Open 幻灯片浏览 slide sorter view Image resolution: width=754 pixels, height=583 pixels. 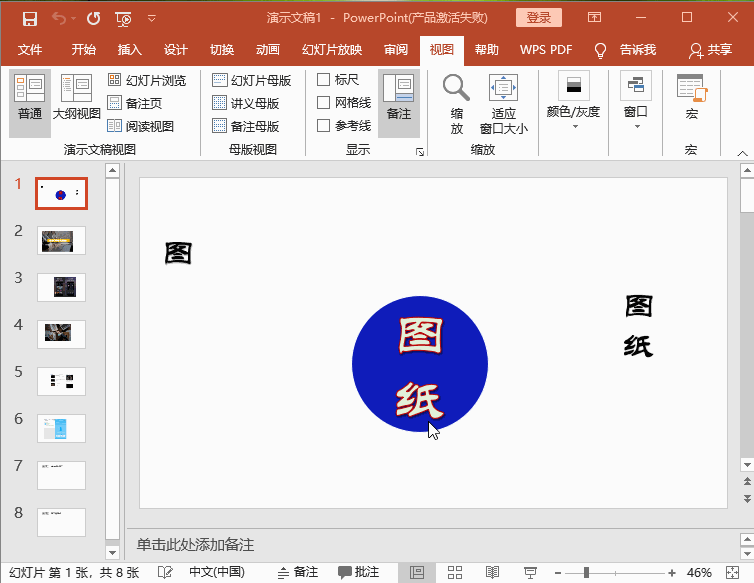[x=147, y=80]
